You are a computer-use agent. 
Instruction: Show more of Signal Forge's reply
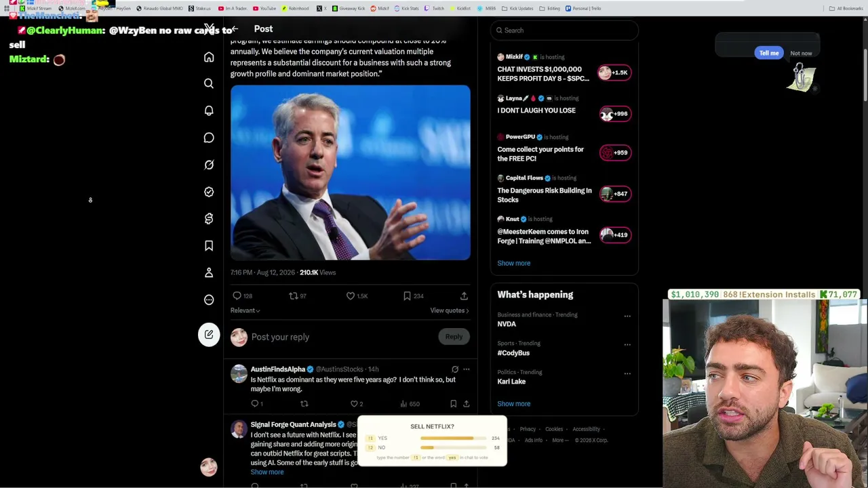point(267,472)
